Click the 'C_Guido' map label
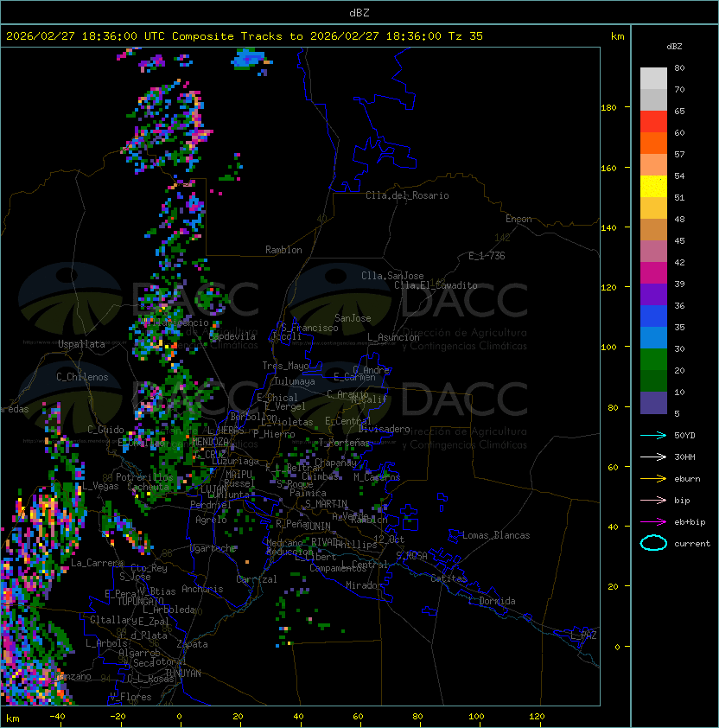This screenshot has width=719, height=728. 105,430
